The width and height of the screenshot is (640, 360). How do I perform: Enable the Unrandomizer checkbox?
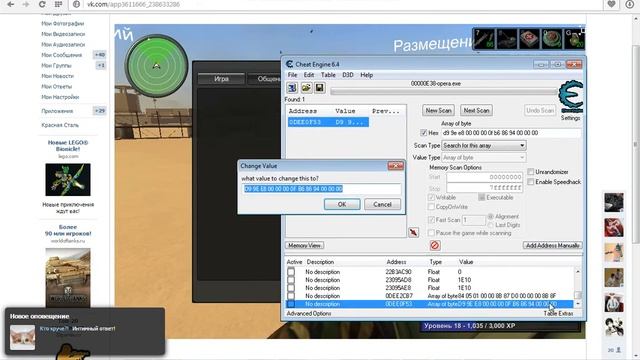(531, 172)
